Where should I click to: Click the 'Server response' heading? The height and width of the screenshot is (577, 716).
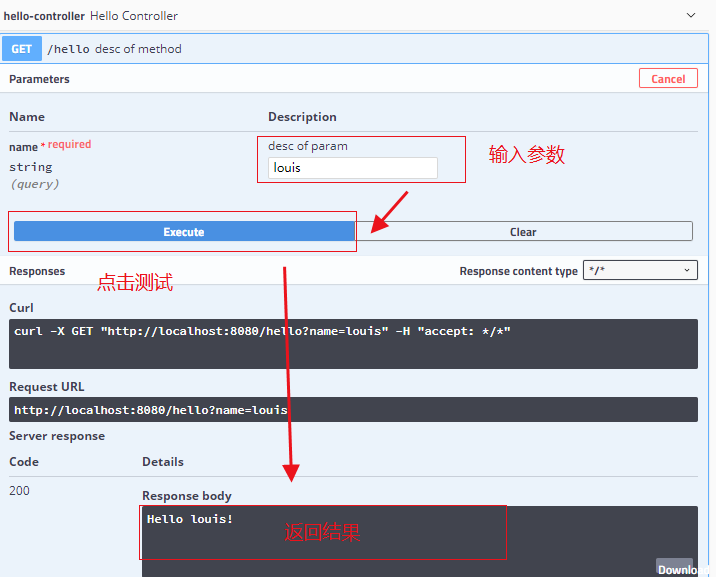click(x=57, y=436)
